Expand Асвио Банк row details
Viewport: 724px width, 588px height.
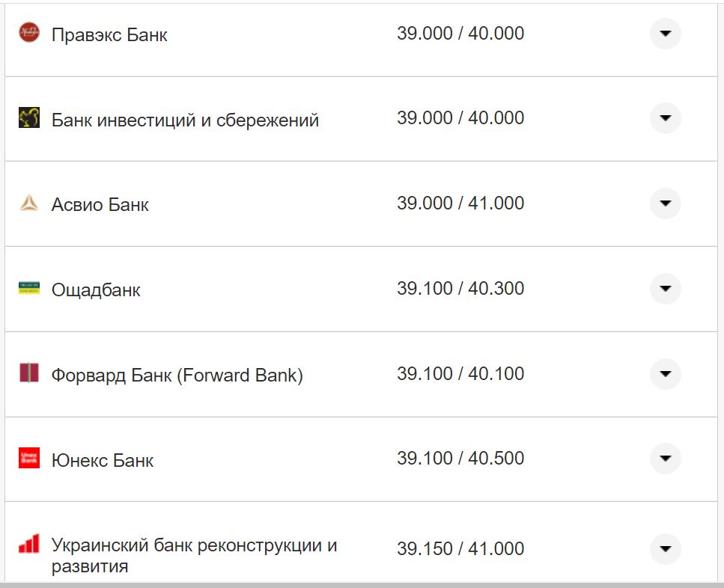665,203
